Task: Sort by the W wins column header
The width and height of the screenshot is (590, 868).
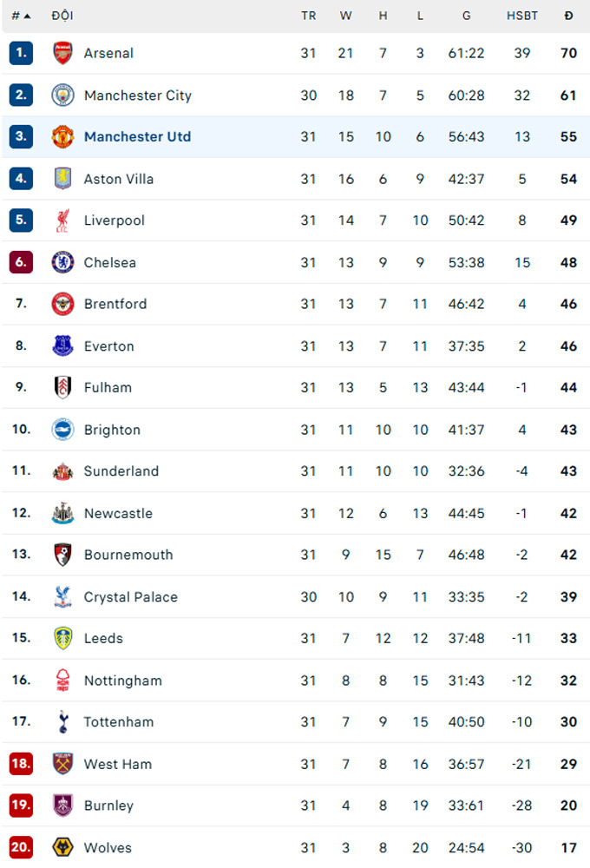Action: pos(345,16)
